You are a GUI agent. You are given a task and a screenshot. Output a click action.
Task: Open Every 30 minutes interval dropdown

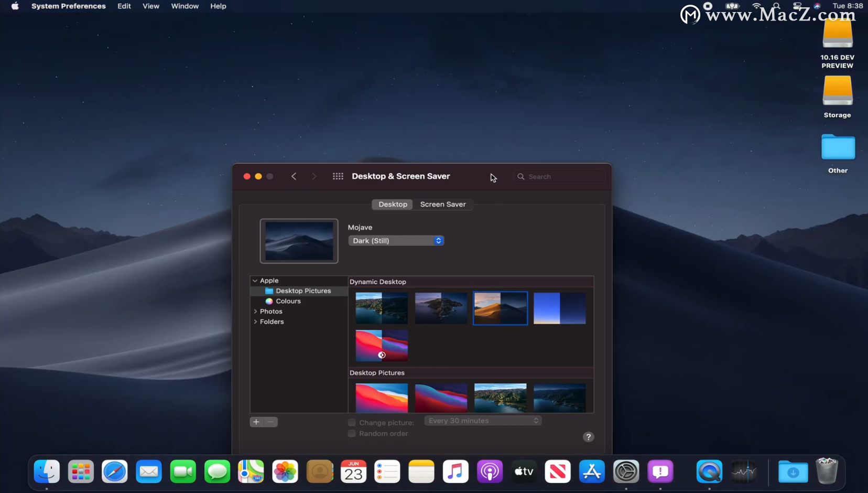tap(483, 421)
